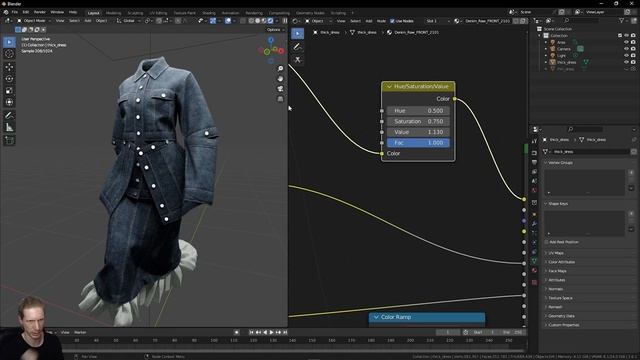The height and width of the screenshot is (360, 640).
Task: Jump to timeline start button
Action: (251, 332)
